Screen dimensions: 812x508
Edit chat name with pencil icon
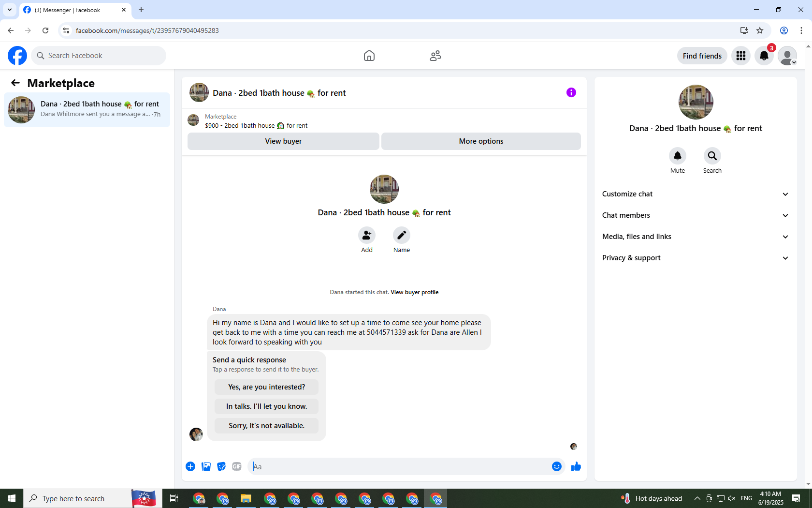coord(402,235)
